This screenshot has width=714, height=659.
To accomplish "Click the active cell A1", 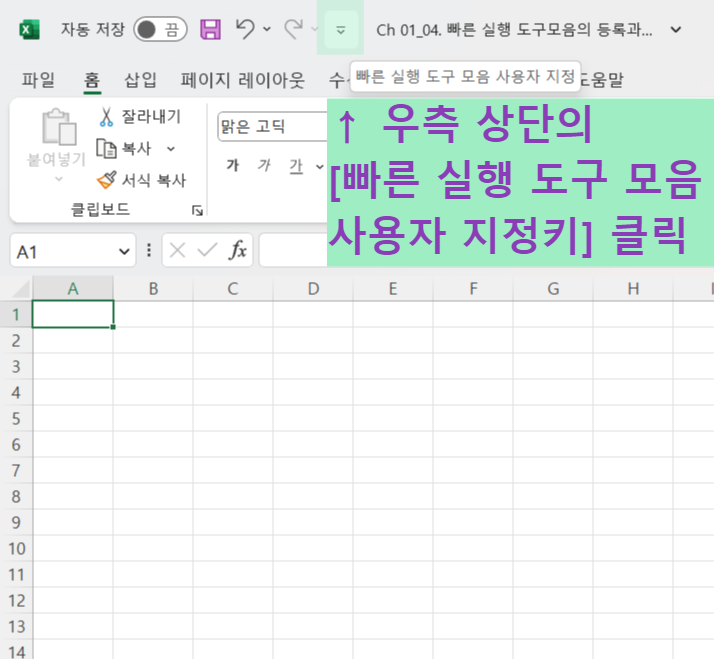I will point(73,314).
